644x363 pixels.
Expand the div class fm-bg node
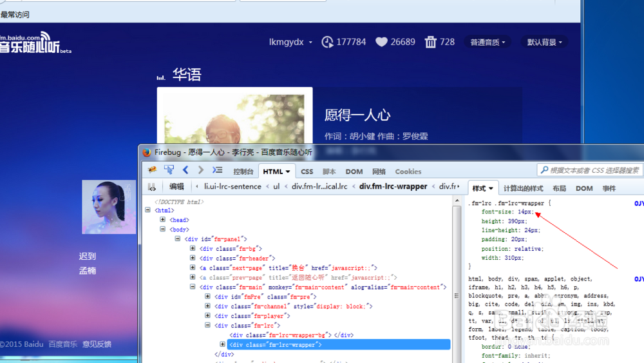pyautogui.click(x=192, y=248)
